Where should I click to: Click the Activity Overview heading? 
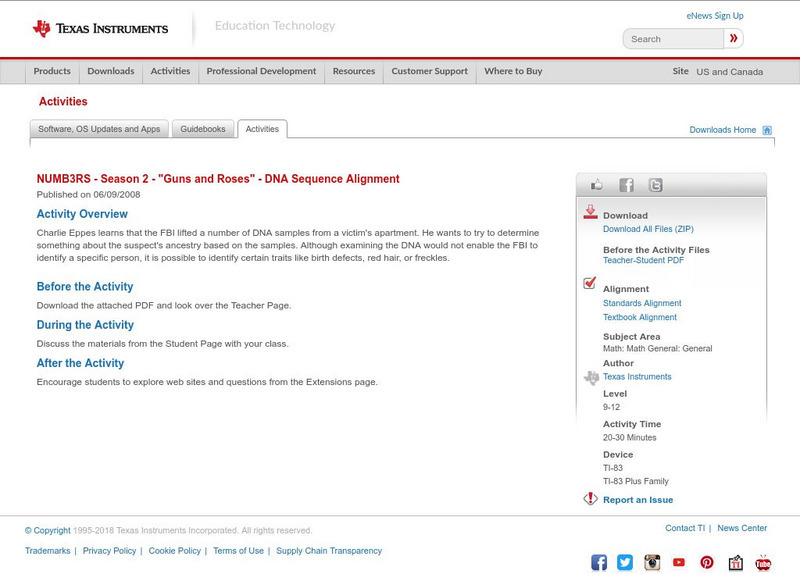tap(82, 214)
